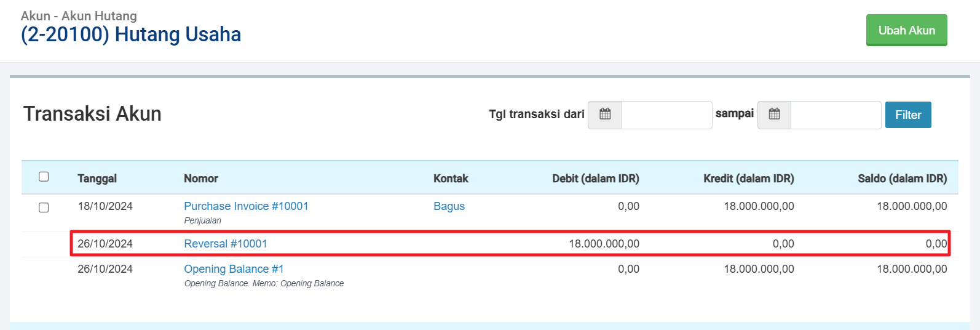
Task: Open Reversal #10001 transaction link
Action: click(226, 244)
